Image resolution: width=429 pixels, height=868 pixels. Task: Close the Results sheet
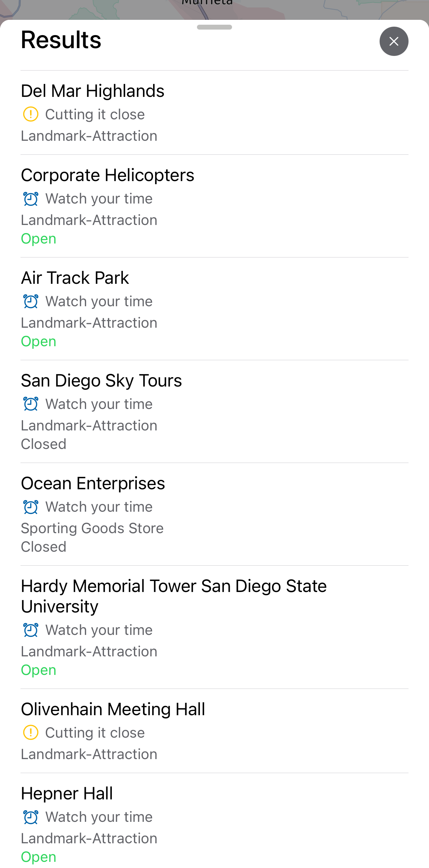[x=394, y=41]
